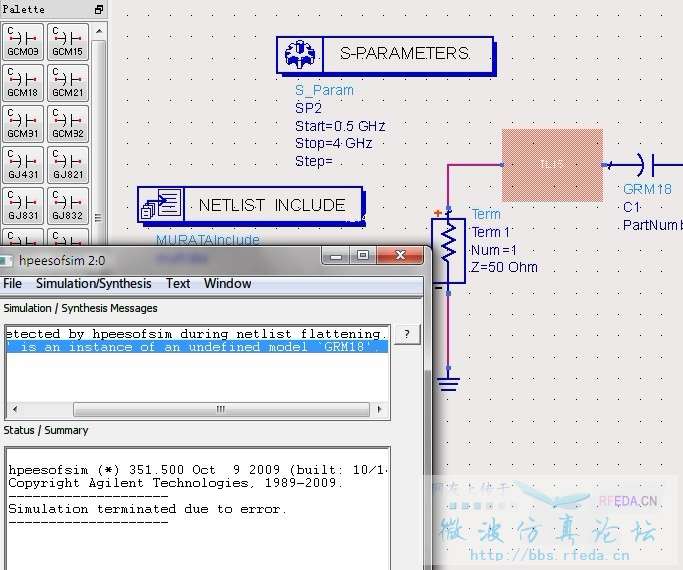Click the messages horizontal scrollbar thumb

click(x=221, y=409)
